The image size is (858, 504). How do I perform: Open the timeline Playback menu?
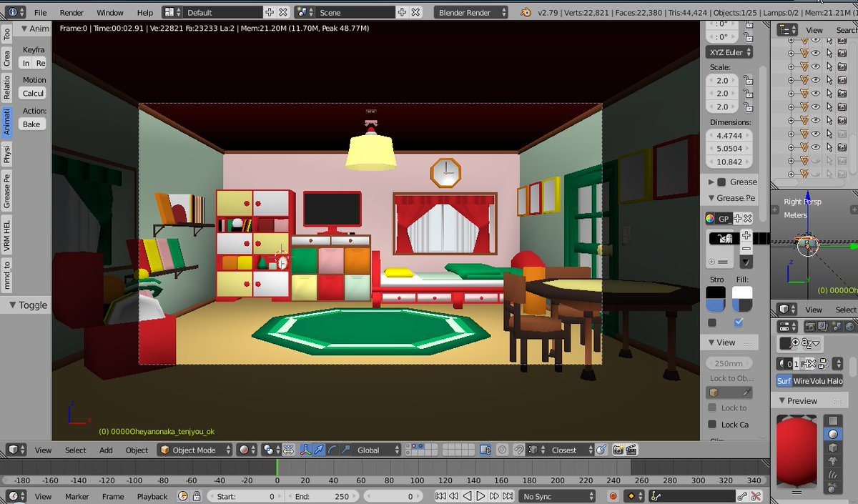pos(152,496)
